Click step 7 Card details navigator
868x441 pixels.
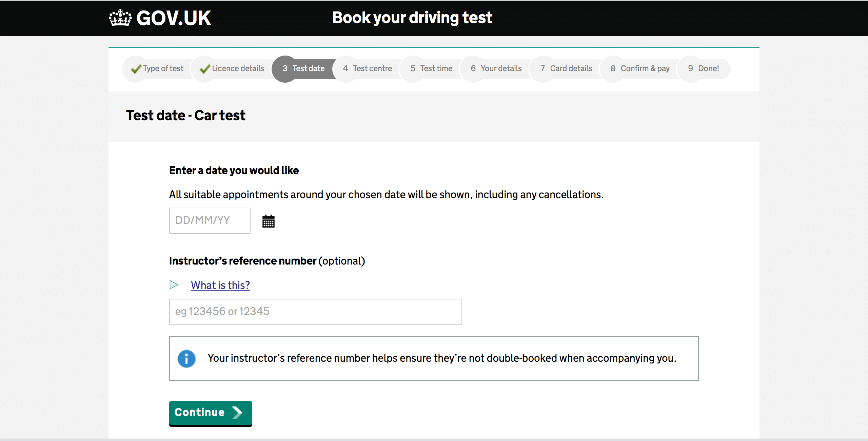point(565,68)
